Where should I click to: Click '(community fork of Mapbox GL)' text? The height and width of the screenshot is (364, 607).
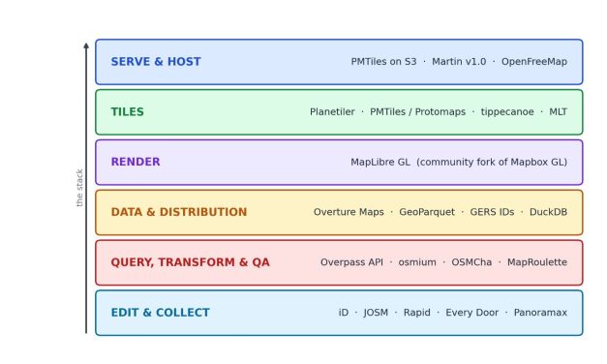[x=492, y=163]
